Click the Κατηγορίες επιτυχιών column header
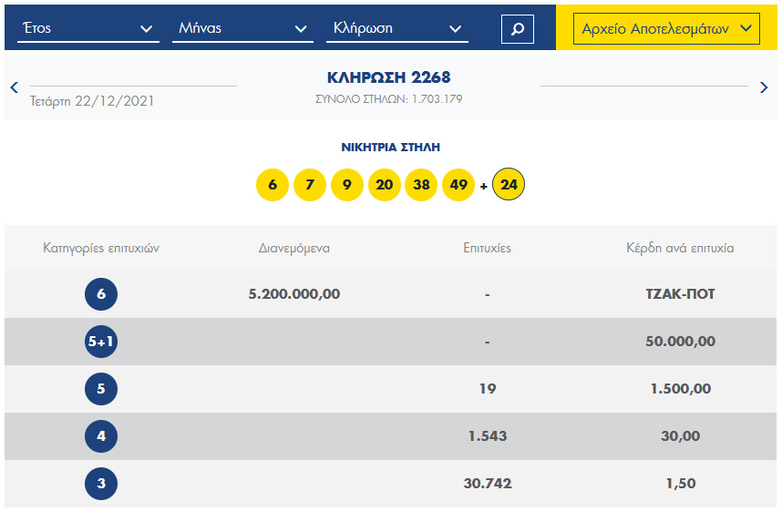This screenshot has width=782, height=532. [101, 248]
